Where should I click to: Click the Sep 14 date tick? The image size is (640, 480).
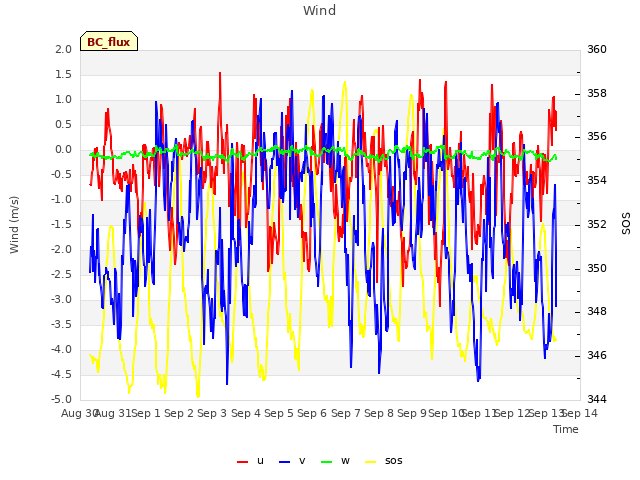(580, 413)
